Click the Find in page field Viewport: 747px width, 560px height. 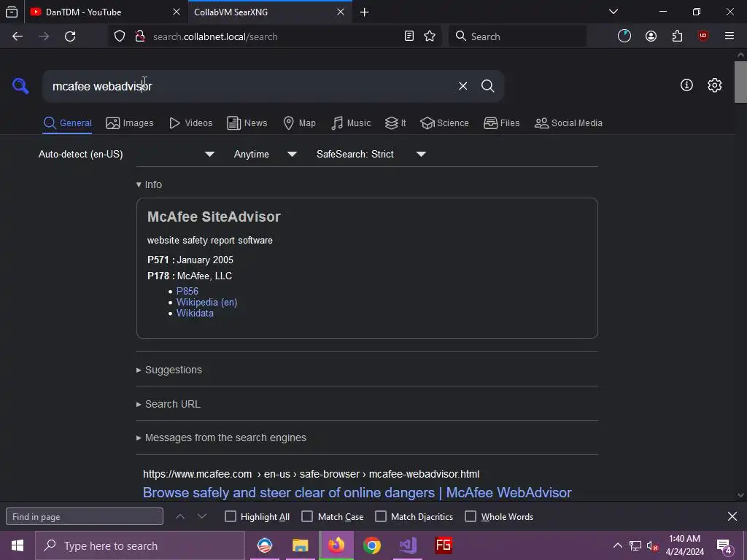(x=85, y=517)
